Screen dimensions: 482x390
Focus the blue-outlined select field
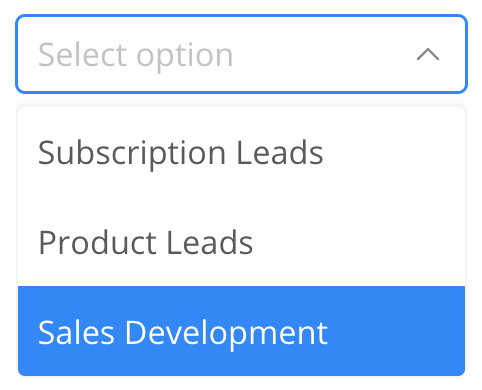(x=241, y=54)
